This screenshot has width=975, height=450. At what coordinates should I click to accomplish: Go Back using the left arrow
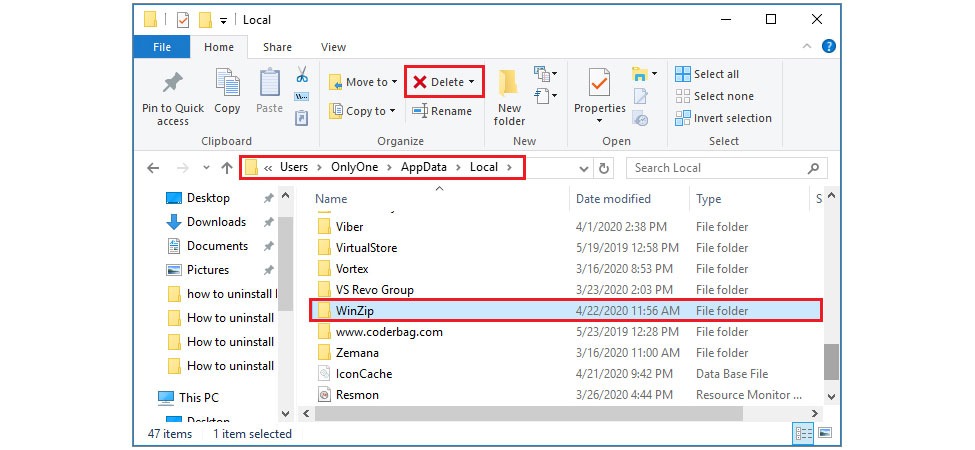[153, 168]
